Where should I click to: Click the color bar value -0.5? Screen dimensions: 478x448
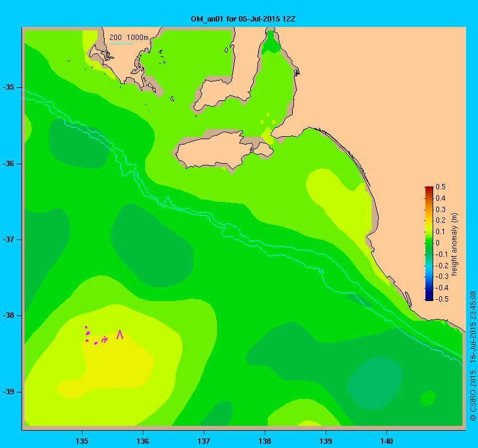441,299
